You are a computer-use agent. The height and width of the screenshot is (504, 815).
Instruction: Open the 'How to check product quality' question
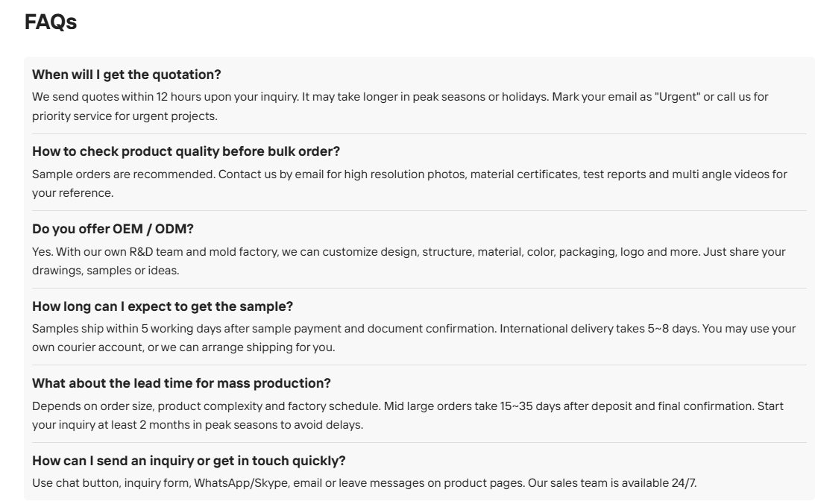(x=186, y=151)
